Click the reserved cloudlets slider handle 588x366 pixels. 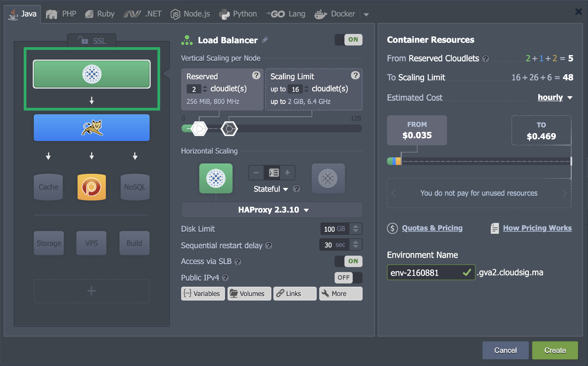click(199, 129)
